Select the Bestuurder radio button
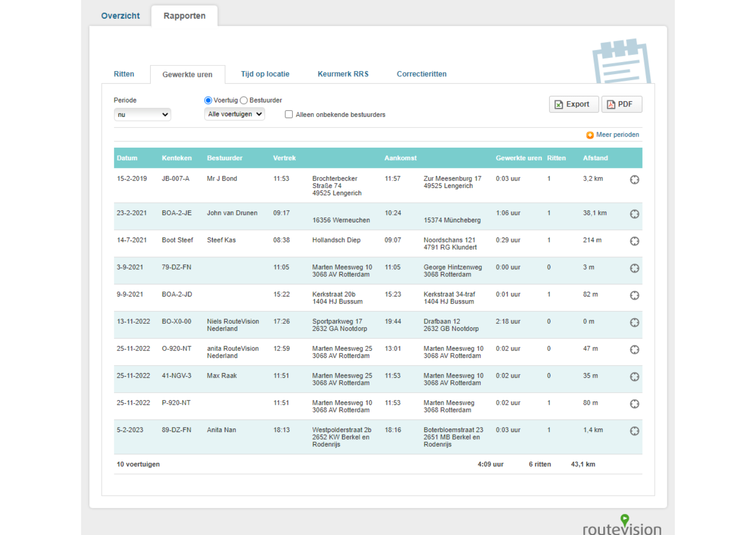Viewport: 756px width, 535px height. (244, 100)
